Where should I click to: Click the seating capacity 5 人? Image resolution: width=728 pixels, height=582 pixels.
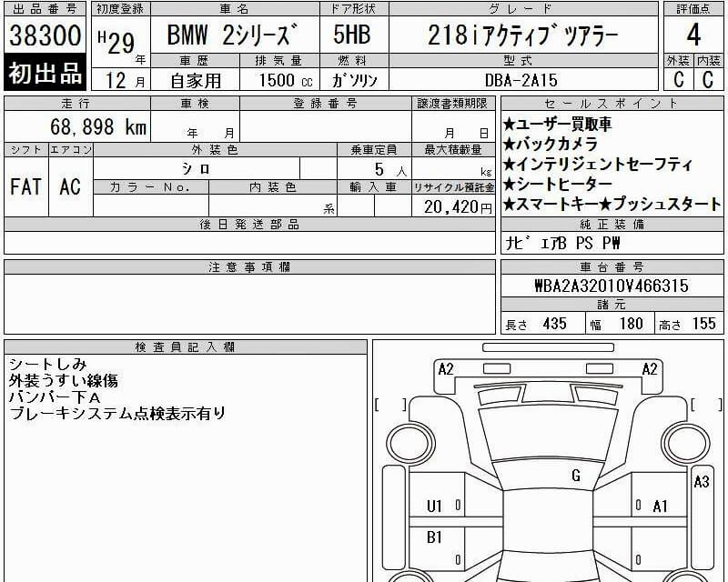point(390,169)
